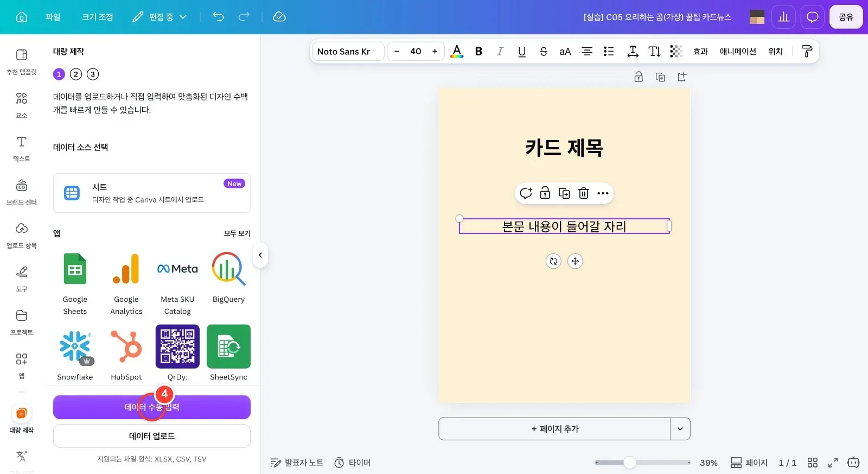Open the 텍스트 sidebar panel
Image resolution: width=868 pixels, height=474 pixels.
click(x=22, y=149)
